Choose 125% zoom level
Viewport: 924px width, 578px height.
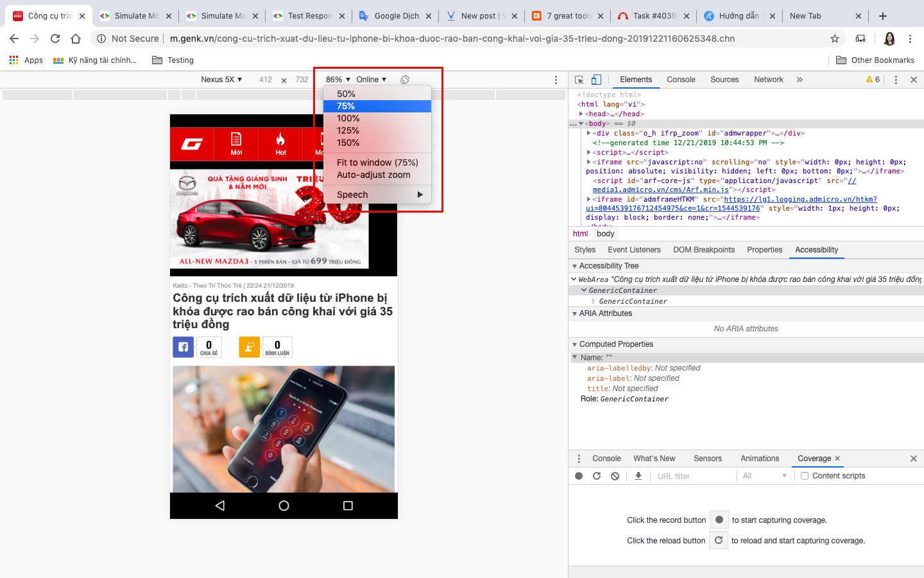(377, 130)
